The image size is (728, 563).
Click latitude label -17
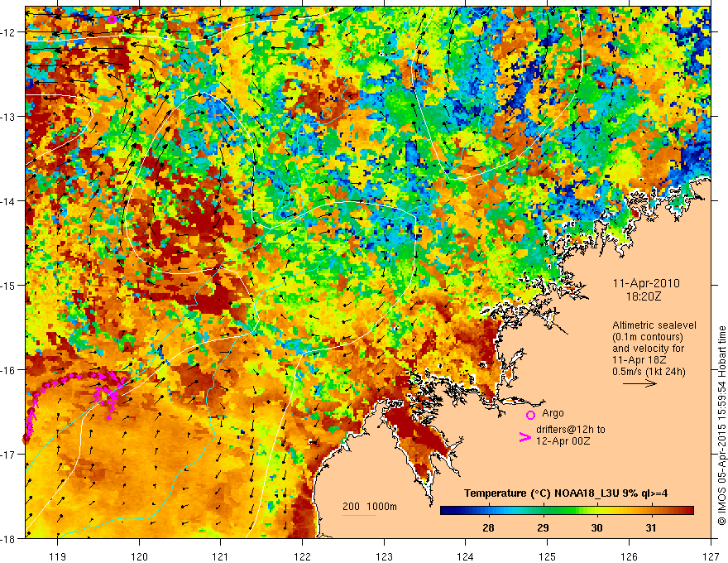click(x=8, y=454)
